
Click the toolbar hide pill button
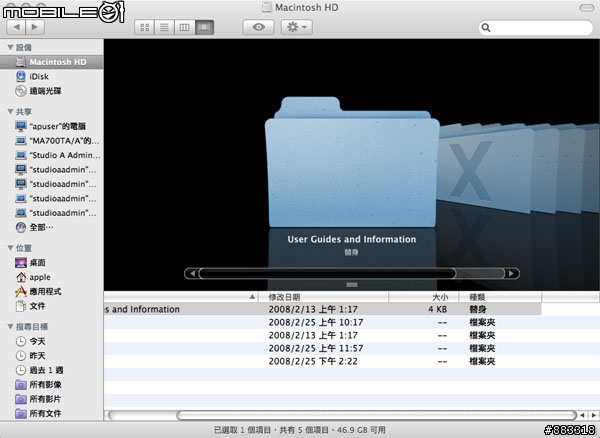coord(587,8)
